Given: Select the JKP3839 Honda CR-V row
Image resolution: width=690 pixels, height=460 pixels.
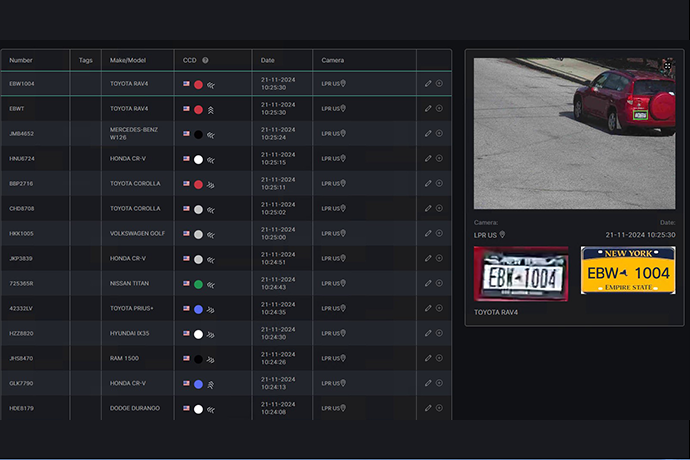Looking at the screenshot, I should (130, 259).
